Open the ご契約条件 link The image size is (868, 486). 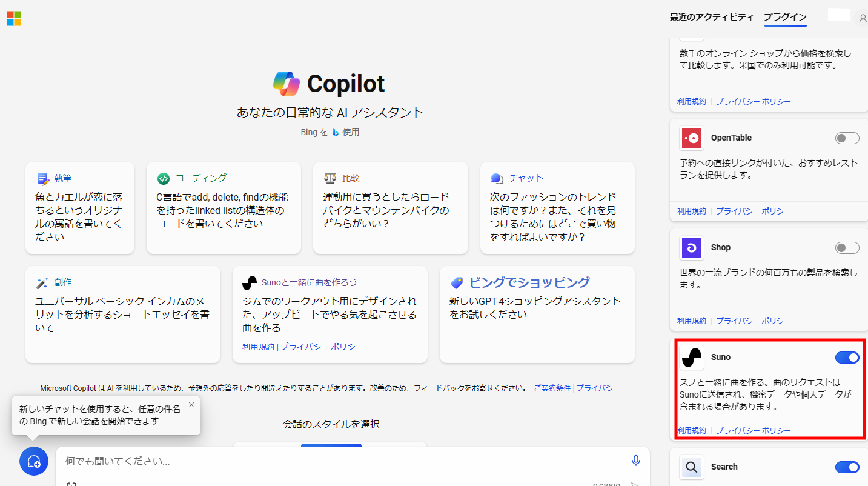[552, 388]
